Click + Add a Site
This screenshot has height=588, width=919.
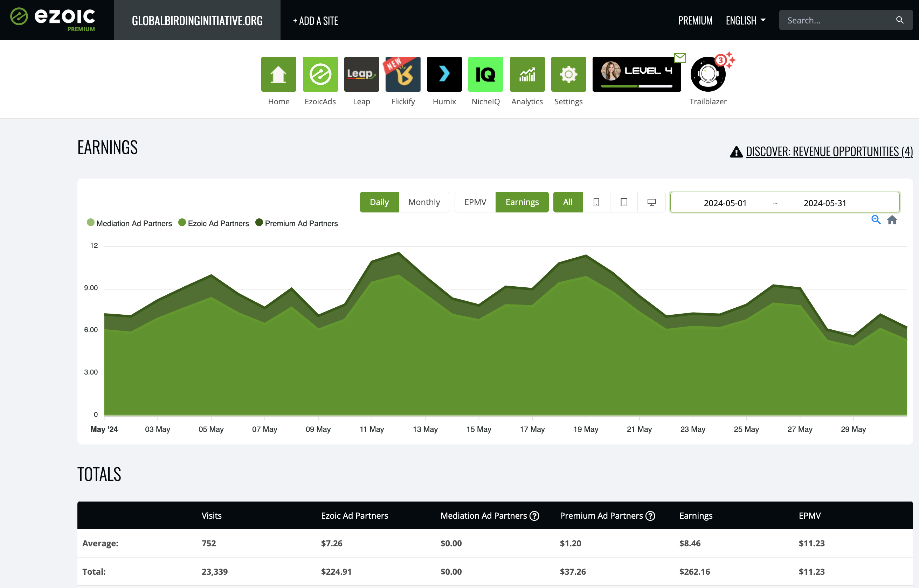pyautogui.click(x=316, y=21)
